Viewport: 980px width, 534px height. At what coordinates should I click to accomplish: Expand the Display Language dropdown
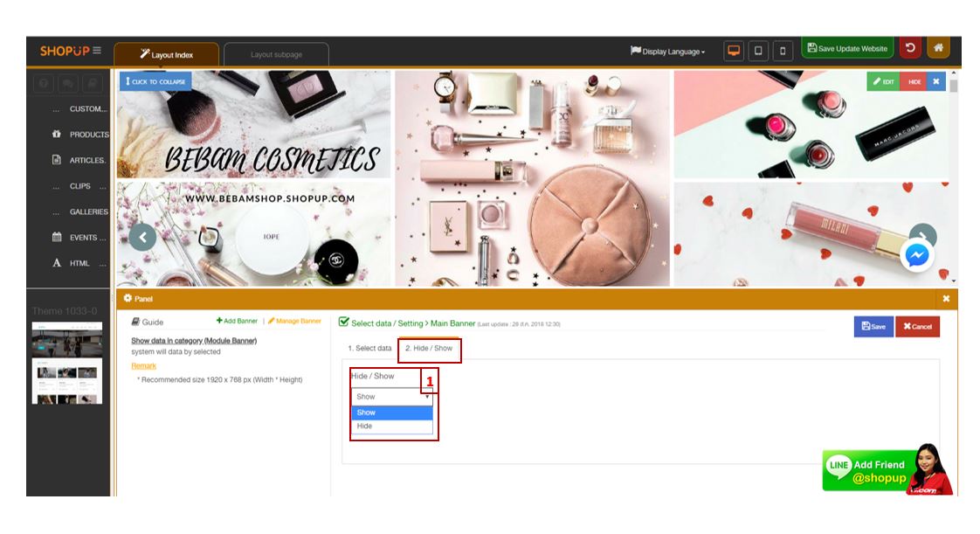(x=667, y=52)
